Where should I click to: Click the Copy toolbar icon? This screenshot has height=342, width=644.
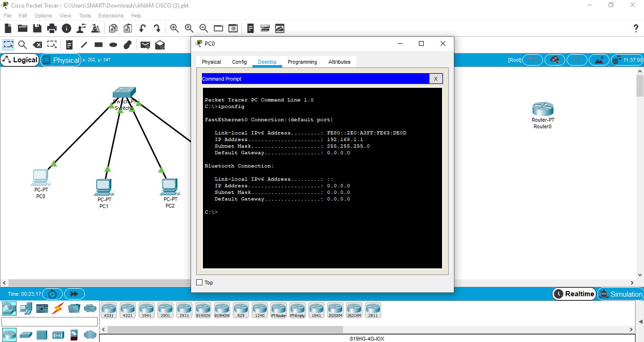[113, 28]
